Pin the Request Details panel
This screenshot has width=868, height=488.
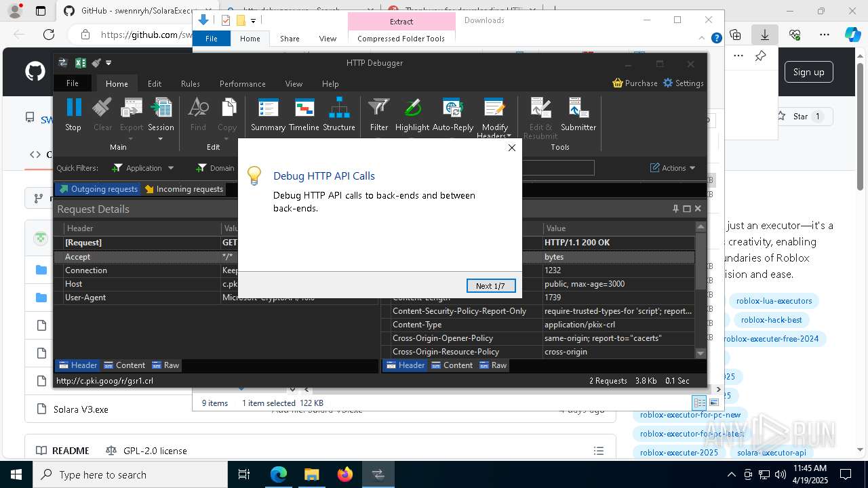[x=675, y=209]
